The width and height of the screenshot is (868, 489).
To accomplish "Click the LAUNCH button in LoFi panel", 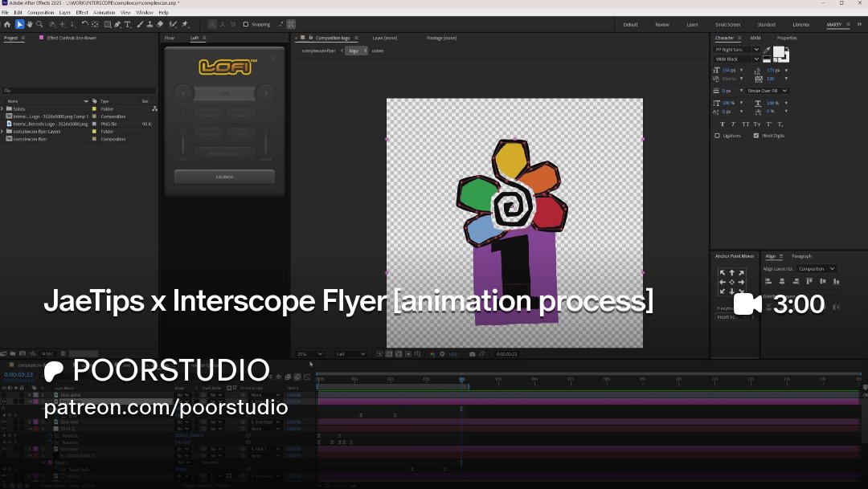I will click(x=224, y=177).
